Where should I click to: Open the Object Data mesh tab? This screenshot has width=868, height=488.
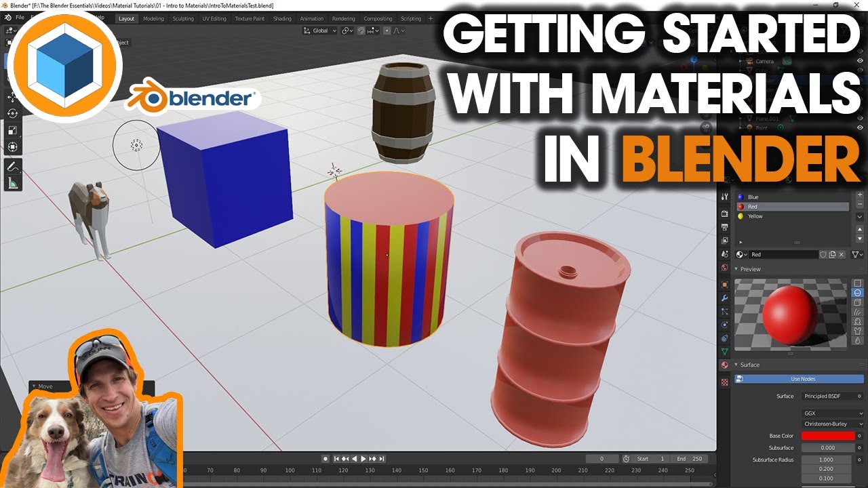[724, 352]
